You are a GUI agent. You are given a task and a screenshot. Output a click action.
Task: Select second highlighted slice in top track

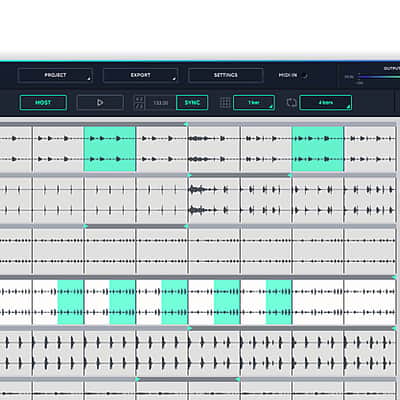click(318, 149)
